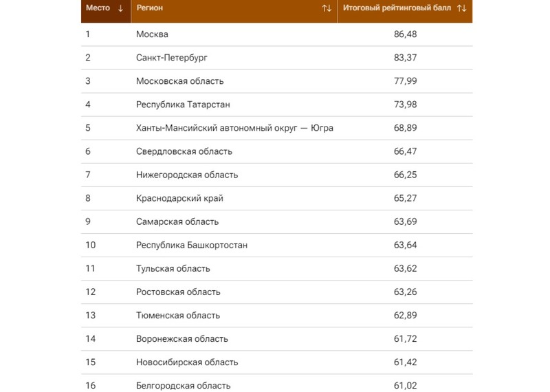This screenshot has width=550, height=392.
Task: Select Тульская область row
Action: [277, 268]
